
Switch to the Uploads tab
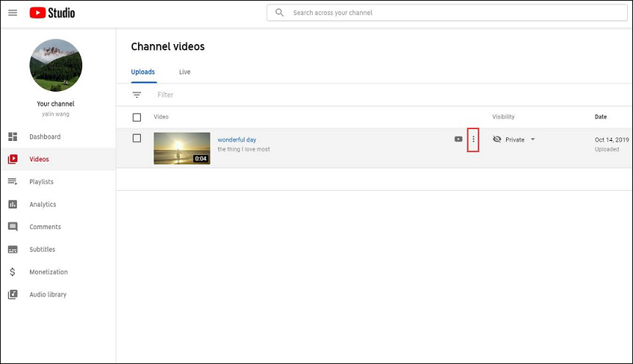143,72
